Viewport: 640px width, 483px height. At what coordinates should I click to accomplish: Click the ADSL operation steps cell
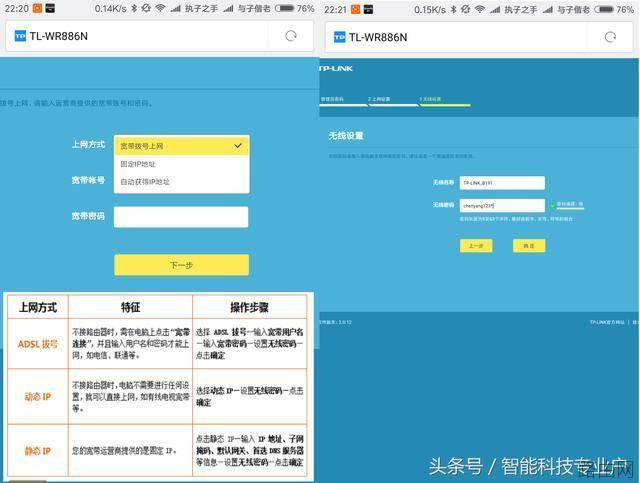click(249, 344)
